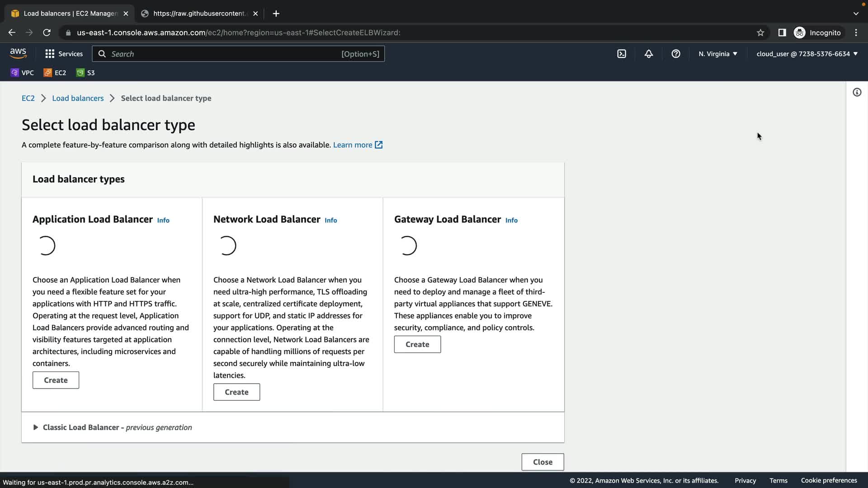Go to Load balancers breadcrumb

coord(78,99)
